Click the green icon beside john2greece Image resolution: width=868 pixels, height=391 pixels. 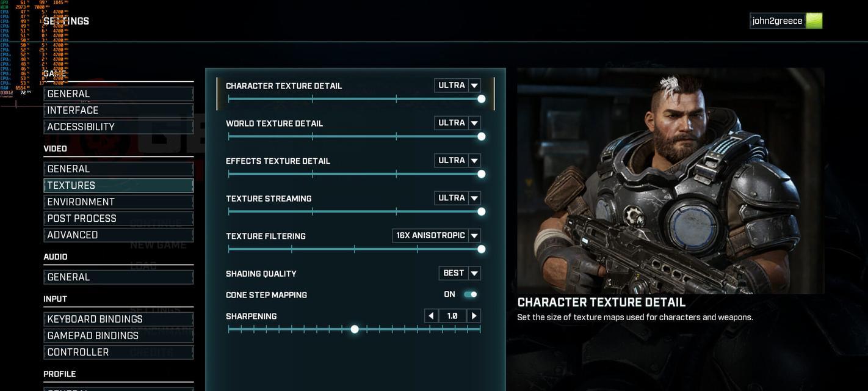tap(814, 21)
